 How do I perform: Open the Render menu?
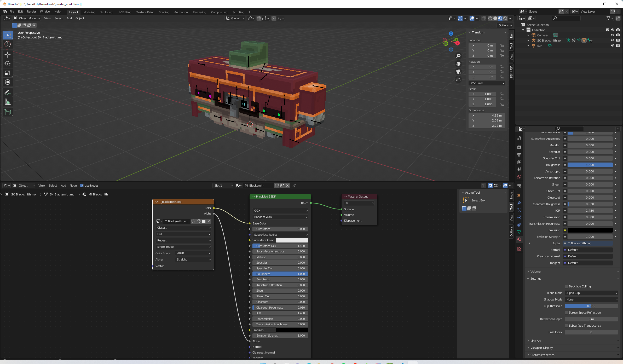tap(31, 11)
